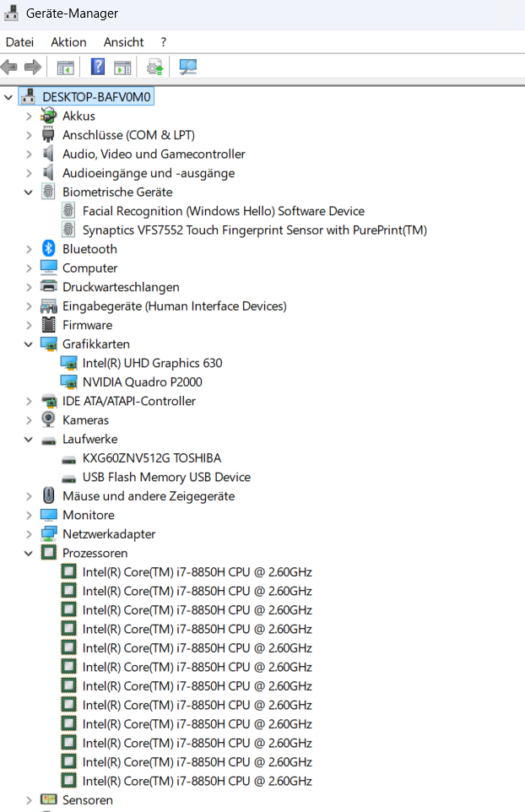Expand Audio, Video und Gamecontroller
Screen dimensions: 525x812
pyautogui.click(x=29, y=154)
